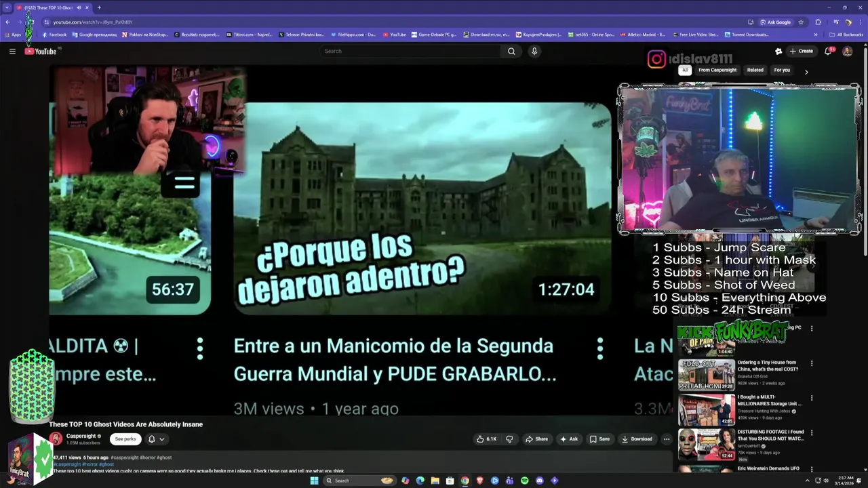The width and height of the screenshot is (868, 488).
Task: Open YouTube notifications bell in header
Action: 828,52
